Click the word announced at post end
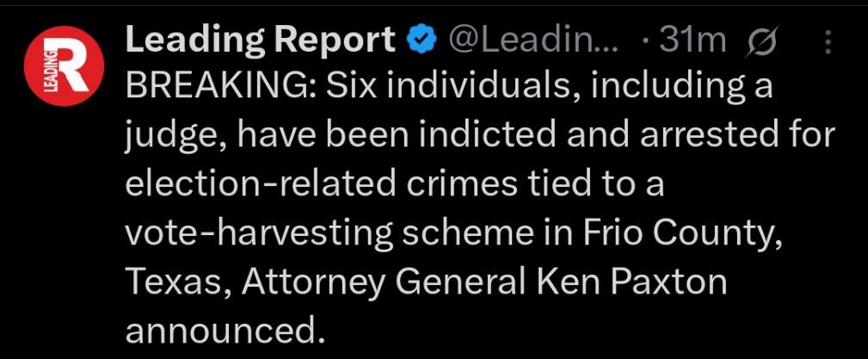 (225, 332)
